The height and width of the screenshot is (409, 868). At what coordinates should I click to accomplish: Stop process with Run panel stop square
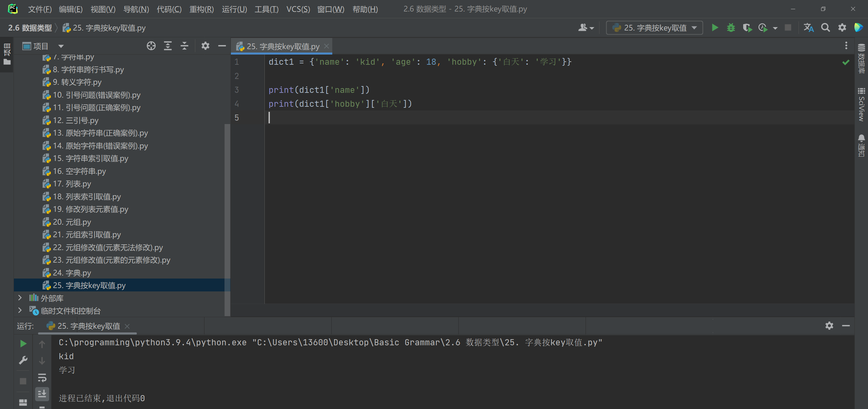point(23,381)
